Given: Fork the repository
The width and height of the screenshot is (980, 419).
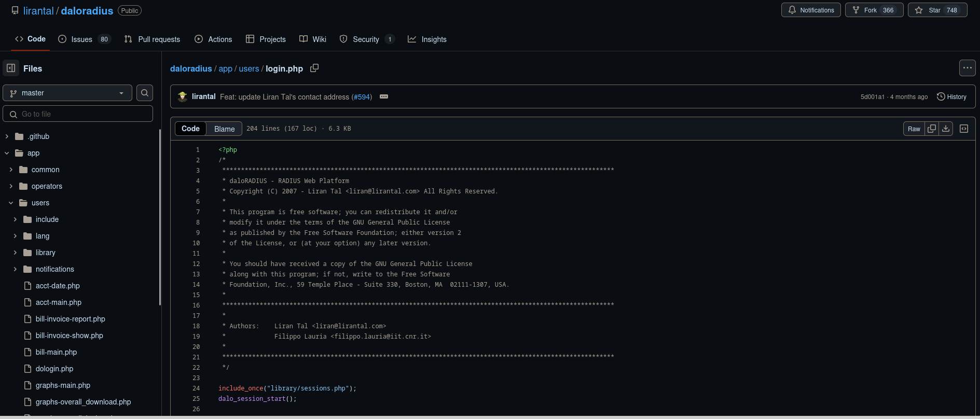Looking at the screenshot, I should pos(874,10).
